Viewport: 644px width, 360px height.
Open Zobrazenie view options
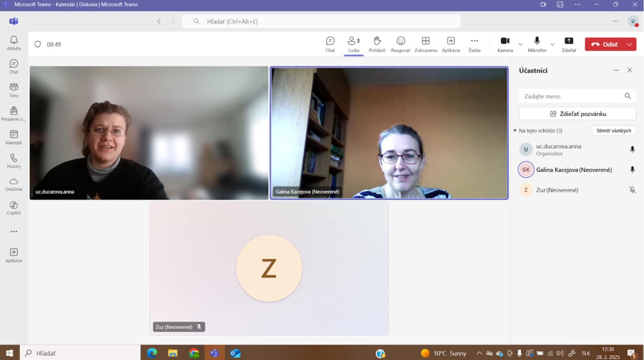tap(426, 44)
